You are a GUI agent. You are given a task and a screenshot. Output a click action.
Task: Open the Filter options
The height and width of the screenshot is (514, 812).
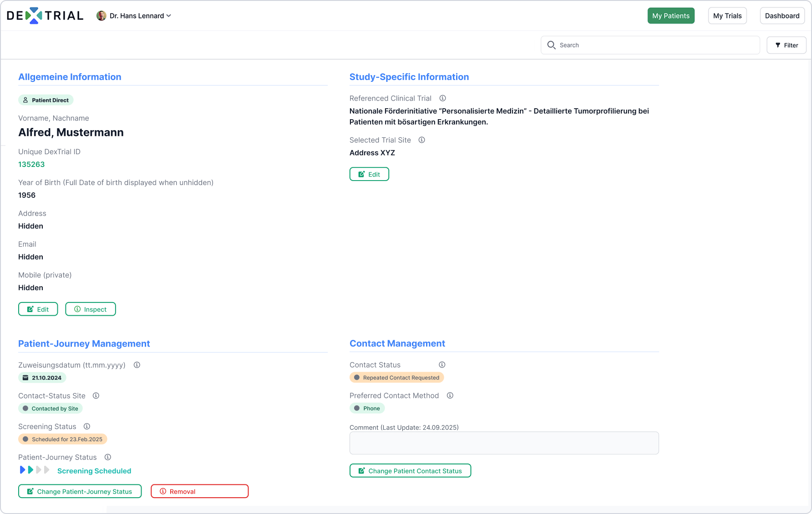tap(786, 45)
